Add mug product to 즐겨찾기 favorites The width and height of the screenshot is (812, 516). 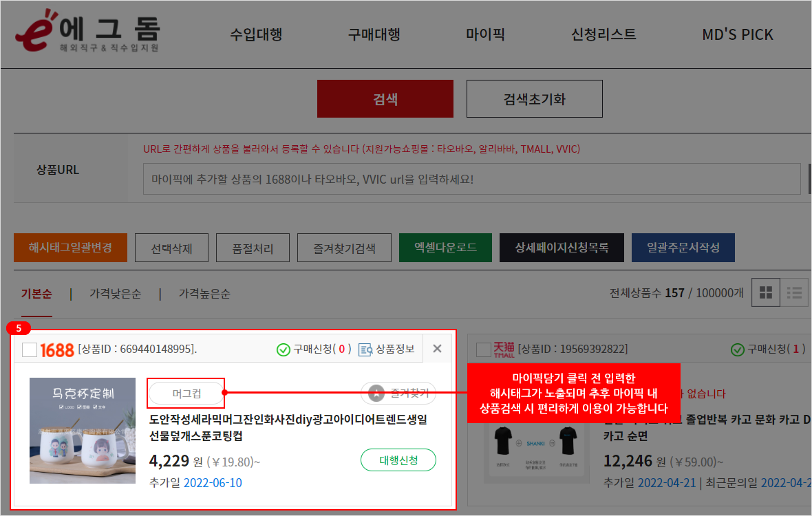coord(398,393)
